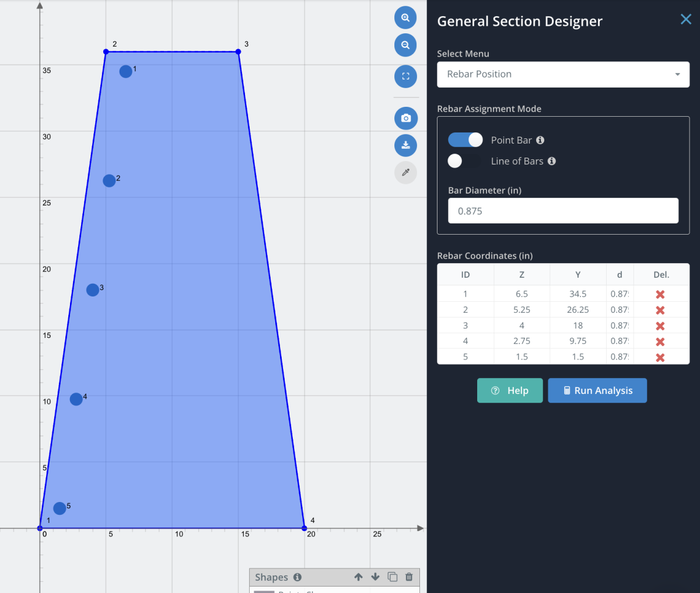Click the Run Analysis button
Viewport: 700px width, 593px height.
click(597, 390)
